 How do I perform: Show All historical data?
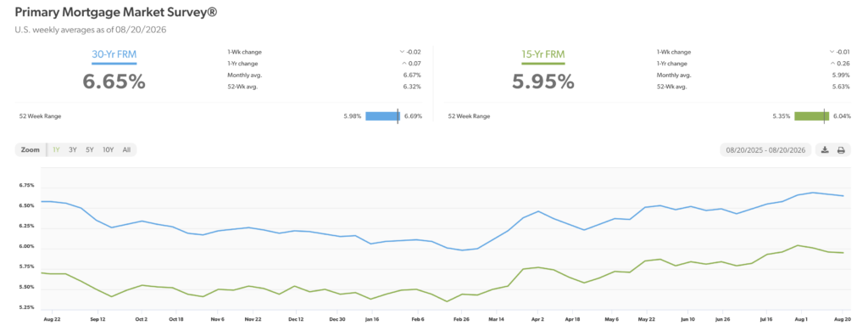coord(127,149)
